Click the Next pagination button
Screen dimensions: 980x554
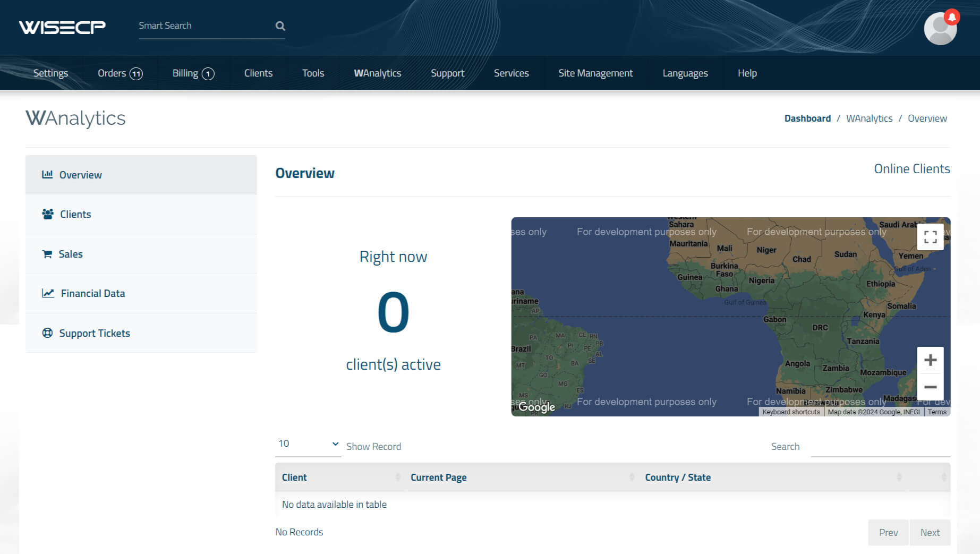click(930, 532)
